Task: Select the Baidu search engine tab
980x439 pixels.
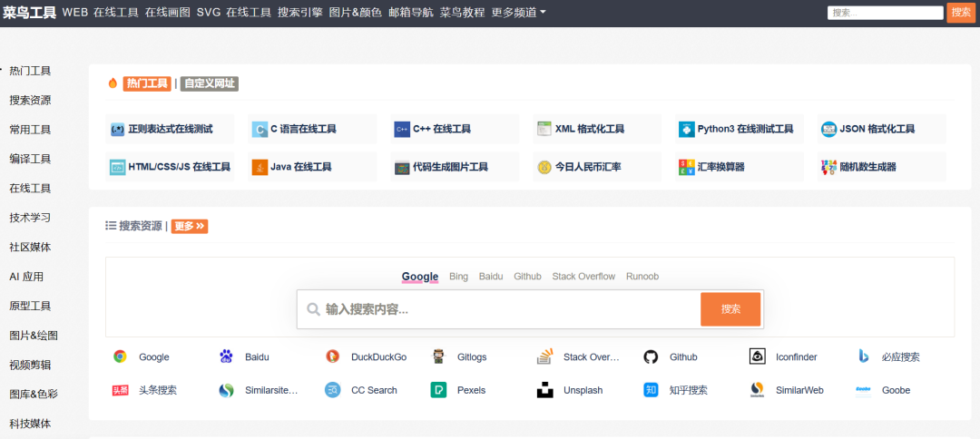Action: (491, 276)
